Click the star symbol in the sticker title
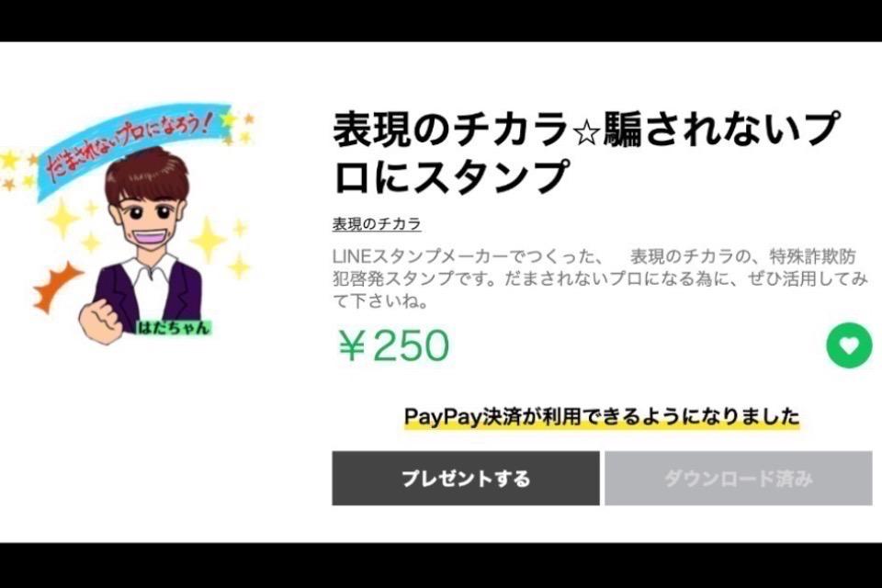Screen dimensions: 882x588 pyautogui.click(x=586, y=134)
